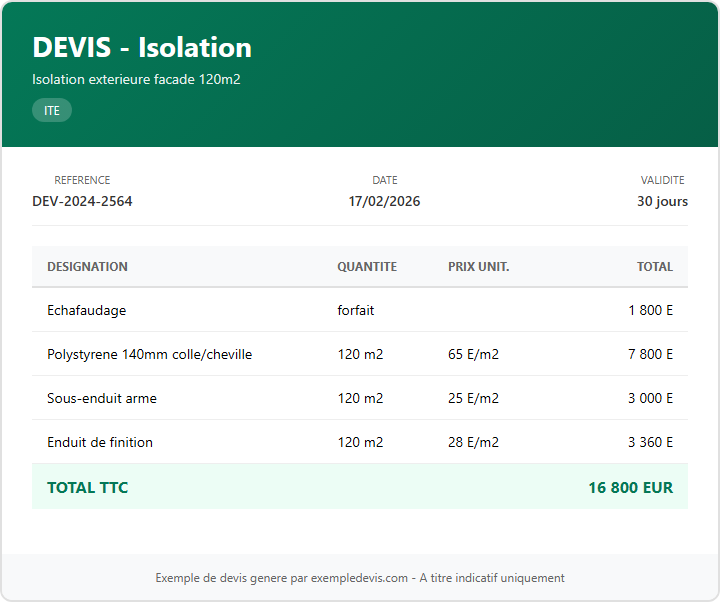Click the date value 17/02/2026
The image size is (720, 602).
pyautogui.click(x=384, y=201)
